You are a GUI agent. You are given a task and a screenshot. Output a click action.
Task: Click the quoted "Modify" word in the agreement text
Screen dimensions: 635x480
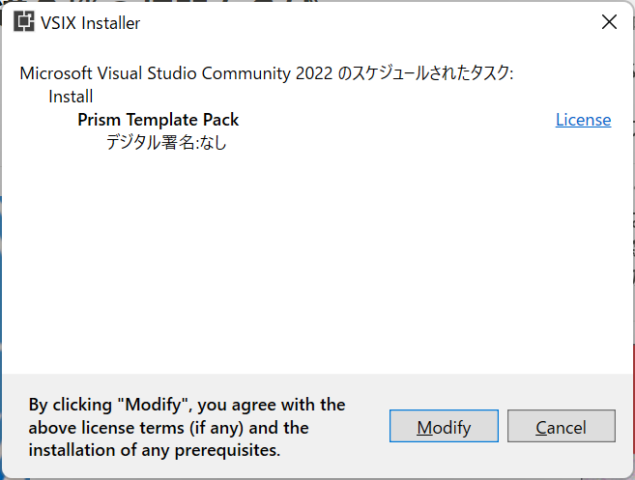point(155,404)
